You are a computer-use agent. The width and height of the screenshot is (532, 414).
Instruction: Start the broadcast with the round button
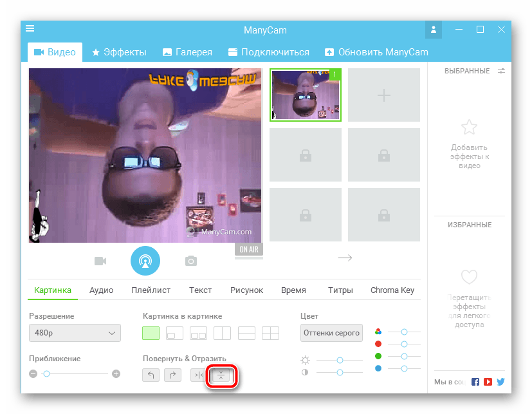(145, 260)
